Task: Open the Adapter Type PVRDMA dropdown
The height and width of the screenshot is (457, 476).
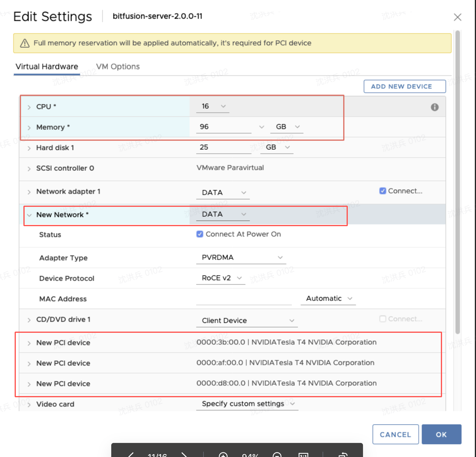Action: point(241,258)
